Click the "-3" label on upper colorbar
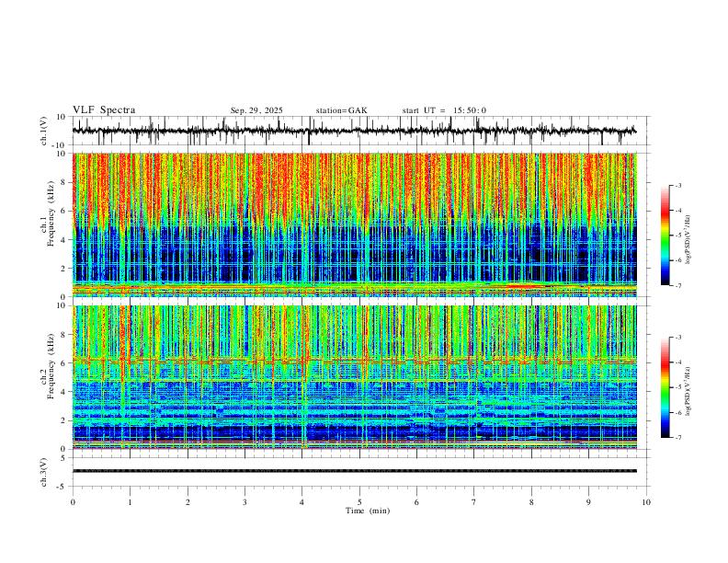 [x=677, y=186]
